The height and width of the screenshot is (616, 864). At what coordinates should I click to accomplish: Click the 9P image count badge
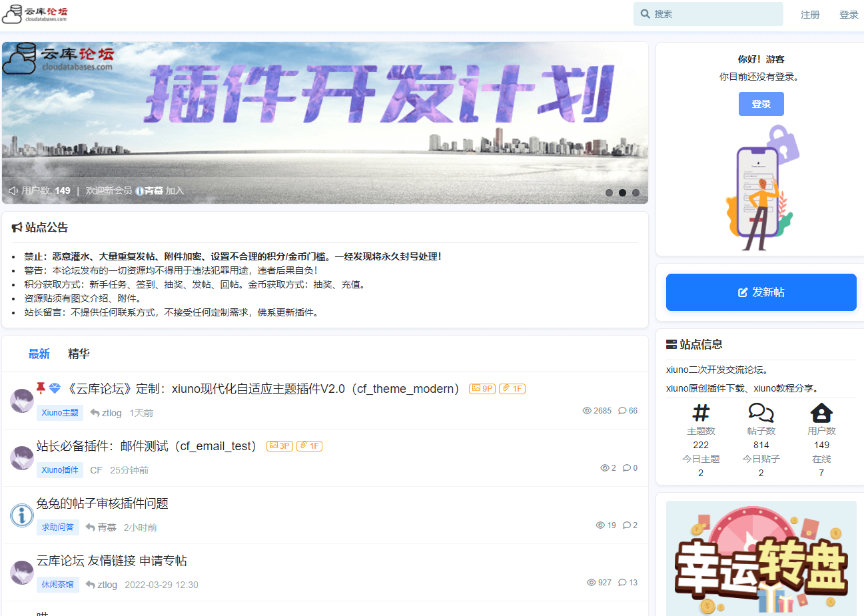click(482, 389)
